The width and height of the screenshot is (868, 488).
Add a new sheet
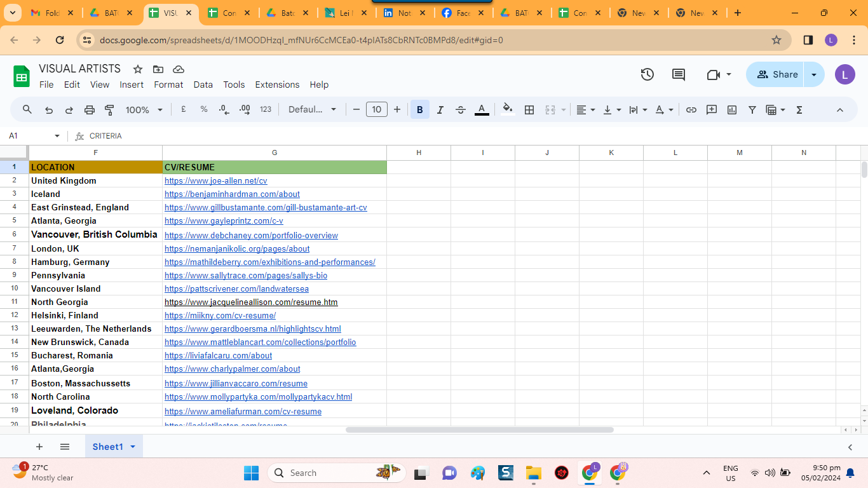point(39,447)
